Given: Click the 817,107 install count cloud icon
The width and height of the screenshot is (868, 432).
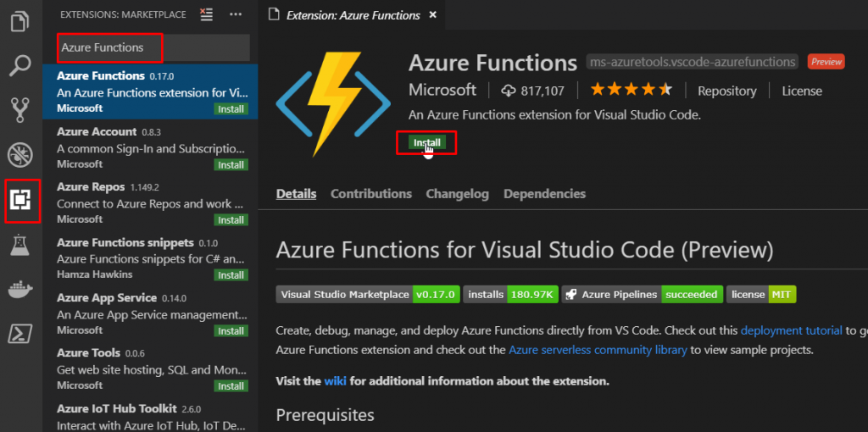Looking at the screenshot, I should pyautogui.click(x=509, y=91).
